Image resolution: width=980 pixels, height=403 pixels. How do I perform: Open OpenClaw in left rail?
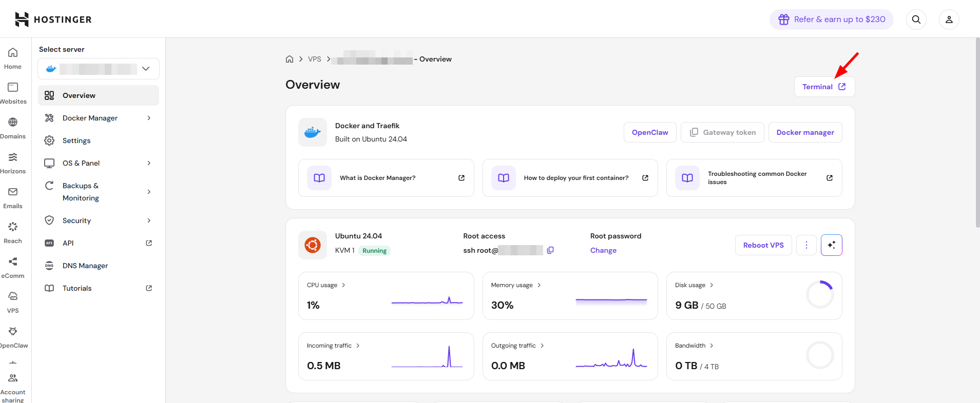[x=13, y=337]
